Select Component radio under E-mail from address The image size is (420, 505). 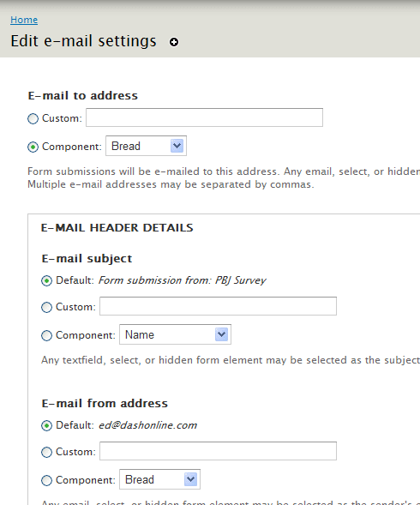click(x=46, y=480)
